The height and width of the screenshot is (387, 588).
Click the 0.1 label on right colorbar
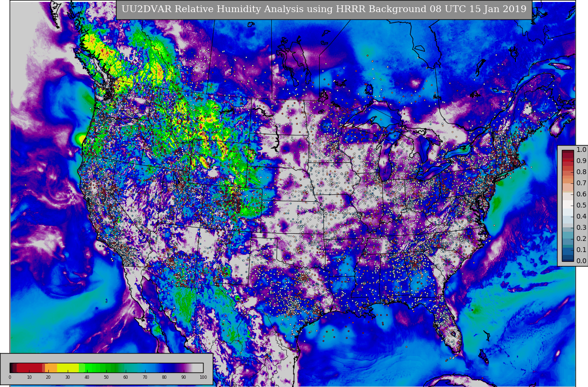(581, 250)
